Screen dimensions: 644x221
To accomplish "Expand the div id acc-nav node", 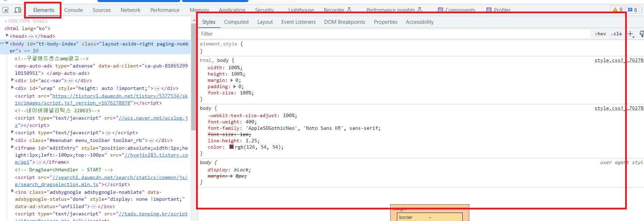I will tap(12, 80).
